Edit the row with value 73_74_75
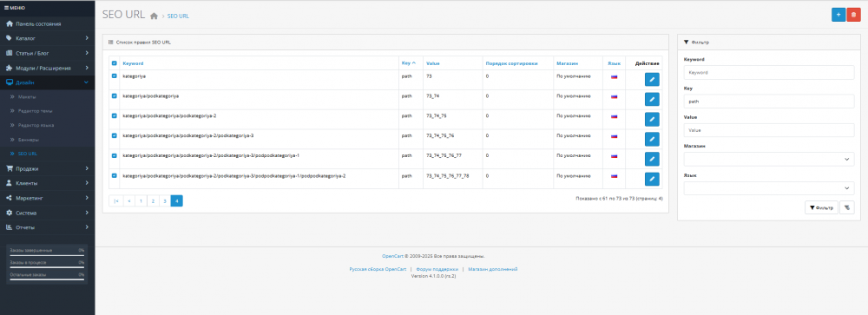868x315 pixels. point(652,120)
